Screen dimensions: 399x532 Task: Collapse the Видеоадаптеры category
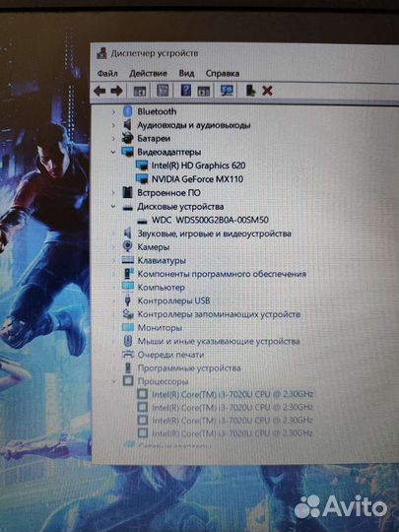tap(113, 153)
